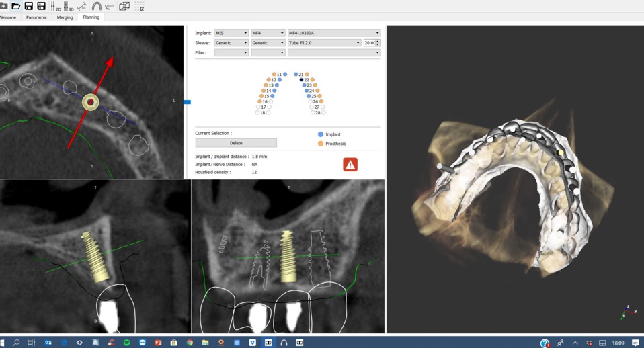Open the Implant brand MIS dropdown

[231, 33]
